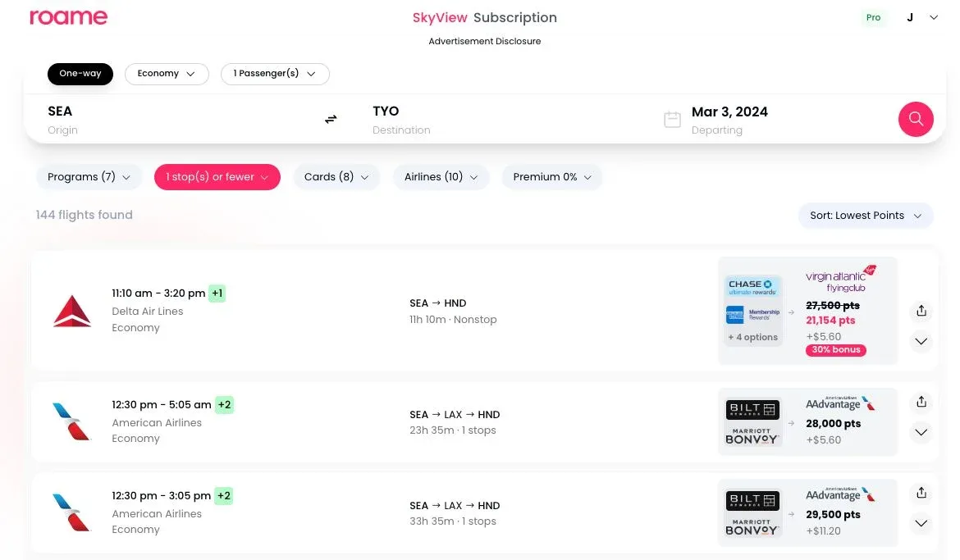Open the 1 stop(s) or fewer filter

coord(217,177)
